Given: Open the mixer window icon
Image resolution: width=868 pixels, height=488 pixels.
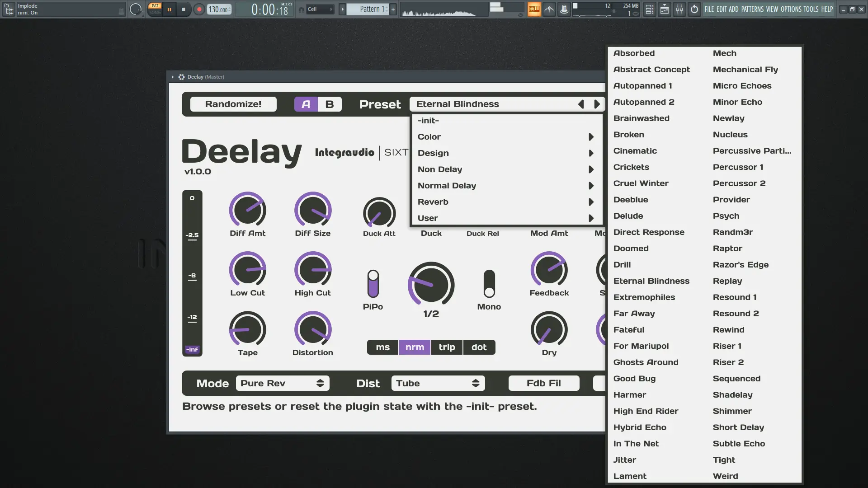Looking at the screenshot, I should [679, 9].
